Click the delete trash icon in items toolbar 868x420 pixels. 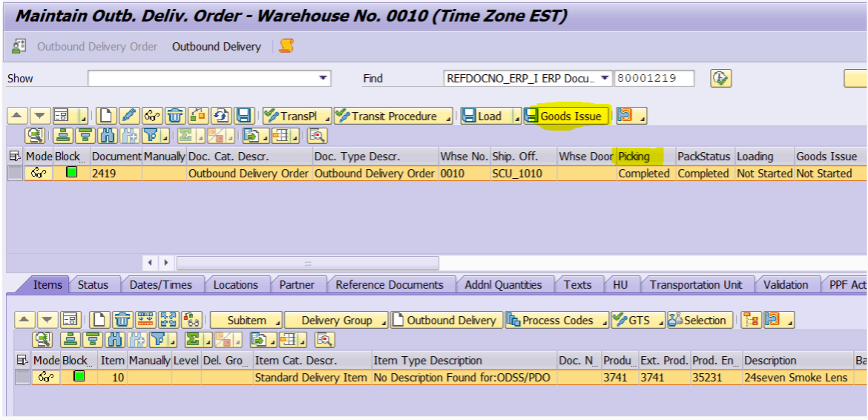[122, 320]
